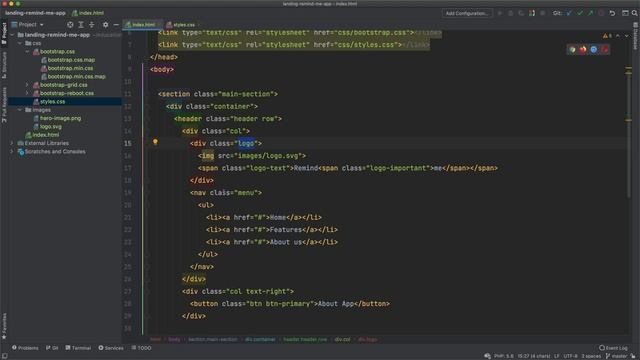640x360 pixels.
Task: Expand the bootstrap-grid.css node
Action: pos(27,85)
